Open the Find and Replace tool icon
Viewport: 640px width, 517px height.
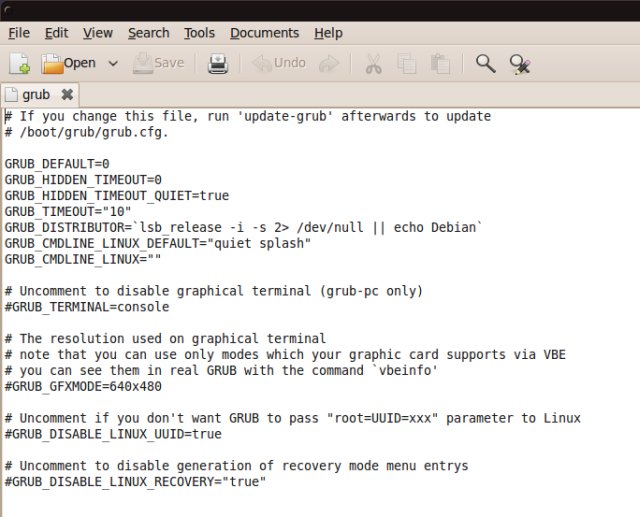click(519, 64)
